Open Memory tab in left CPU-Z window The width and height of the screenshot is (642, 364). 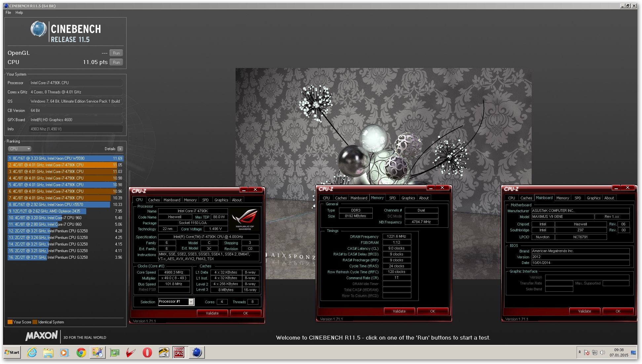tap(190, 200)
